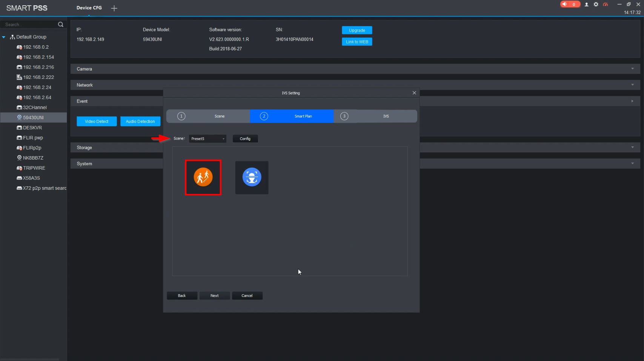Click the software version V2.623.0000000.1.R
This screenshot has width=644, height=361.
click(x=229, y=40)
